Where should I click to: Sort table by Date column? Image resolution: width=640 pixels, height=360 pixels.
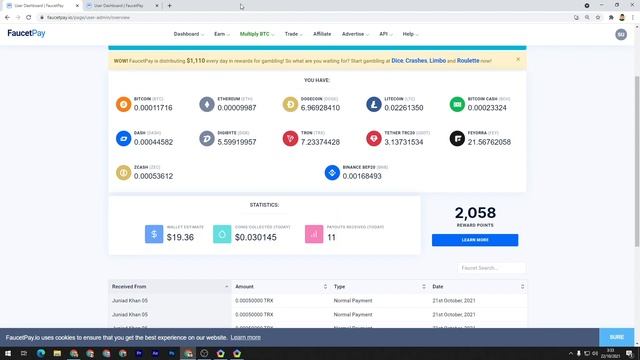coord(478,287)
